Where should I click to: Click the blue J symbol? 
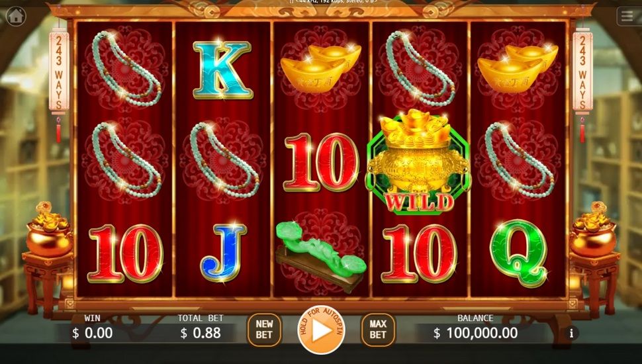click(x=223, y=252)
